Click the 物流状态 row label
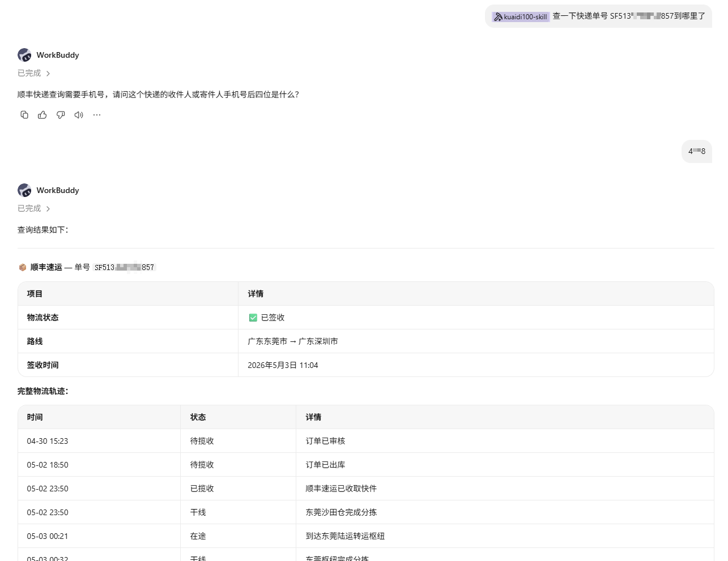The width and height of the screenshot is (728, 561). coord(42,318)
